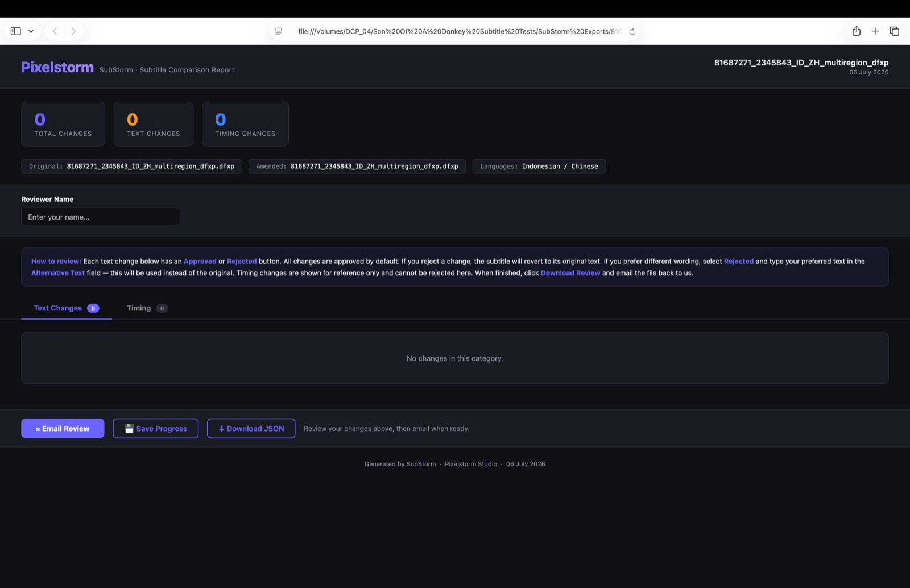Click the Reviewer Name input field
The image size is (910, 588).
100,217
